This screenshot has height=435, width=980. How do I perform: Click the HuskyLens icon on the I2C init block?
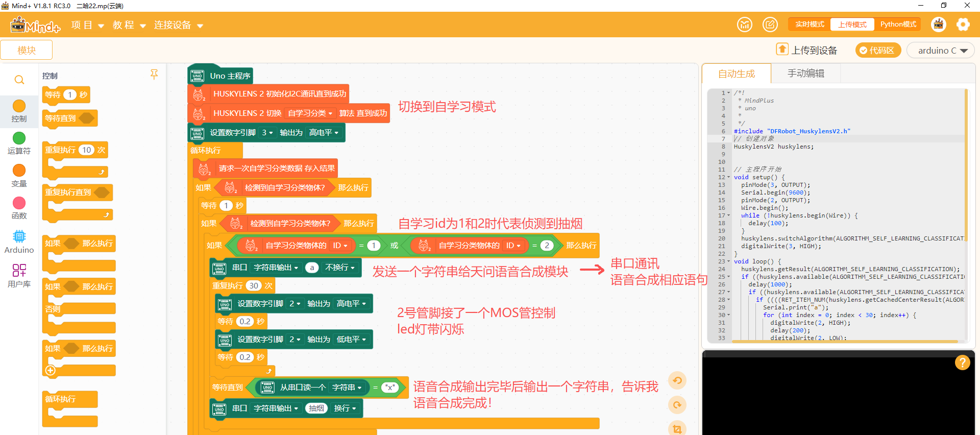pyautogui.click(x=199, y=94)
